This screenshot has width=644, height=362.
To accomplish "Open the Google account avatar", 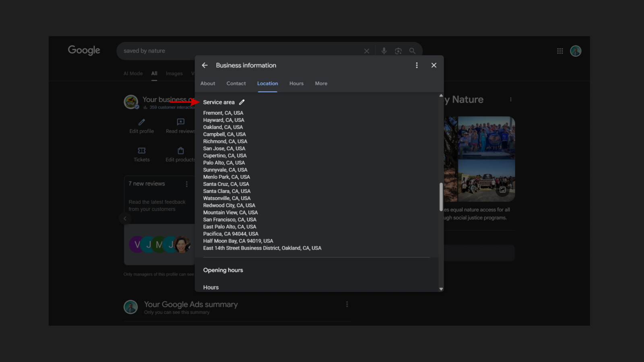I will pyautogui.click(x=576, y=51).
